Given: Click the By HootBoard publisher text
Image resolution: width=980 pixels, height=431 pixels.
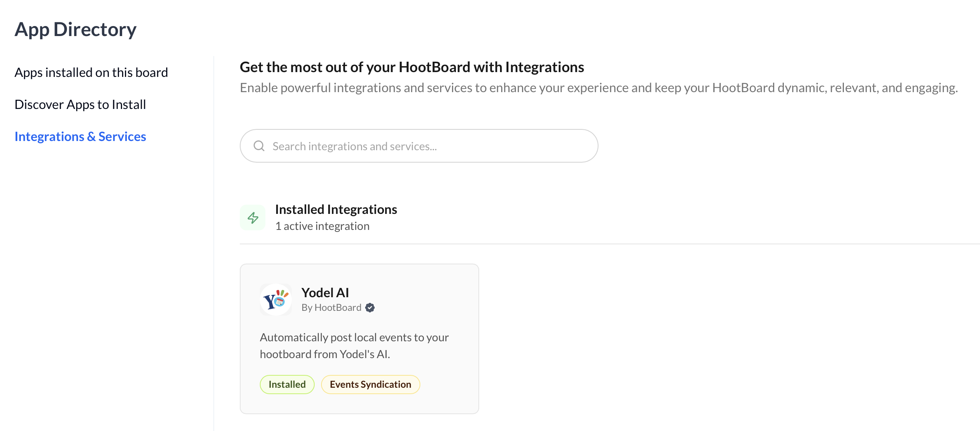Looking at the screenshot, I should coord(331,308).
